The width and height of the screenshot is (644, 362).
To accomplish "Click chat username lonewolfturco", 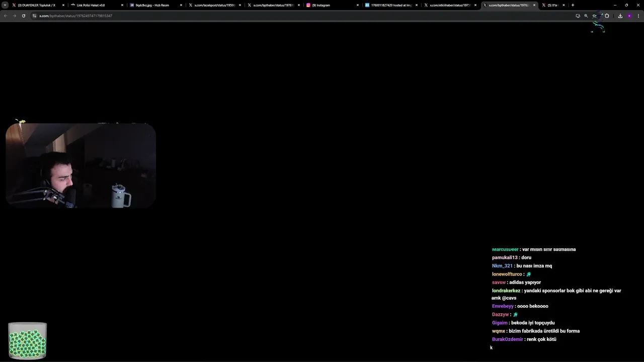I will point(507,274).
